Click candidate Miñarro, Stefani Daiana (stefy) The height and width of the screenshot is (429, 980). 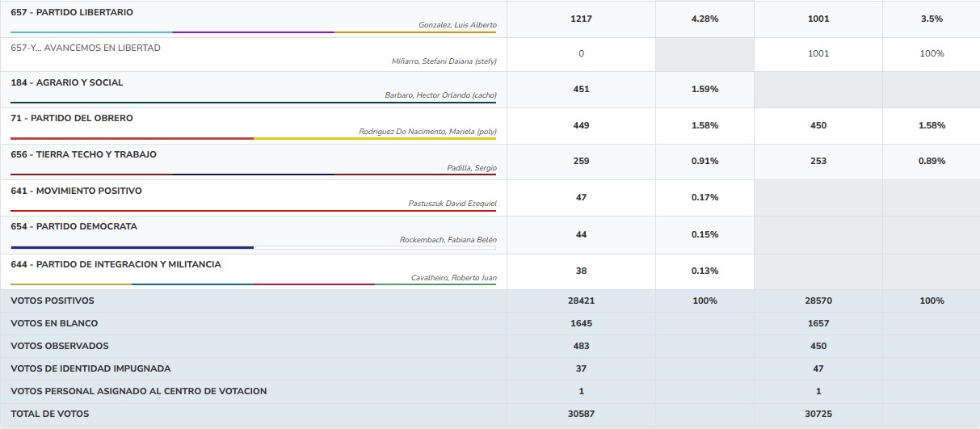pyautogui.click(x=444, y=61)
